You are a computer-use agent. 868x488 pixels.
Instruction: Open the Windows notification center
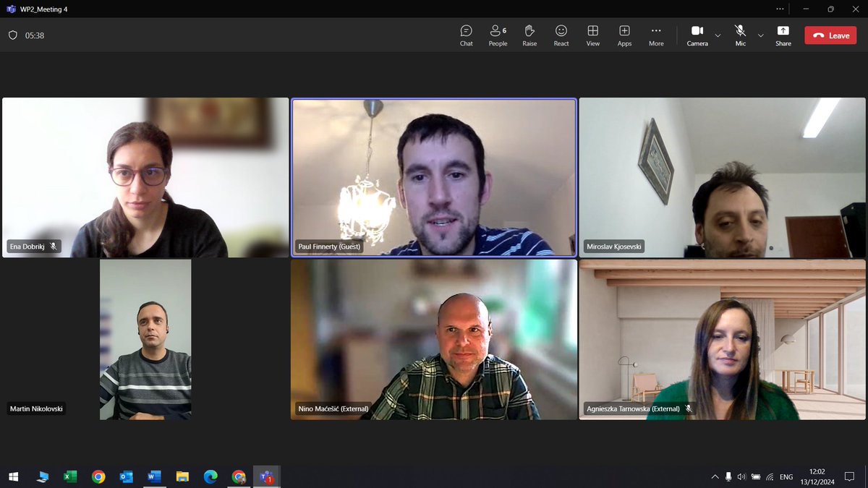849,477
